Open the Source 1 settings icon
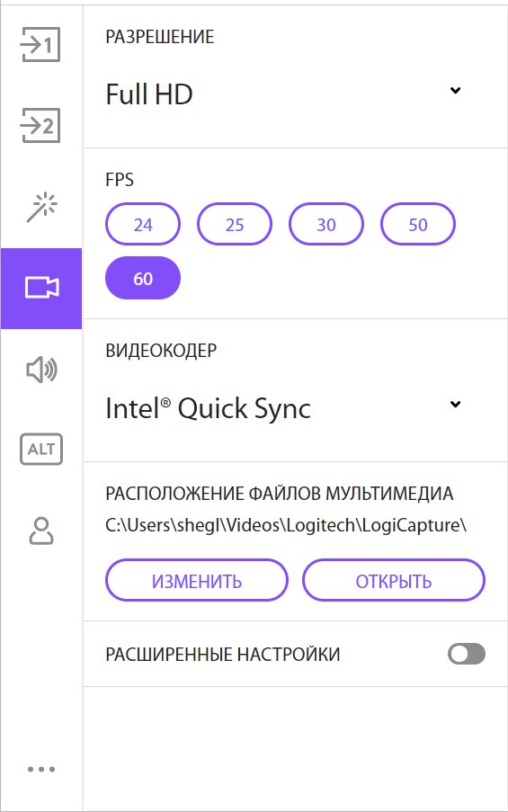 click(40, 45)
